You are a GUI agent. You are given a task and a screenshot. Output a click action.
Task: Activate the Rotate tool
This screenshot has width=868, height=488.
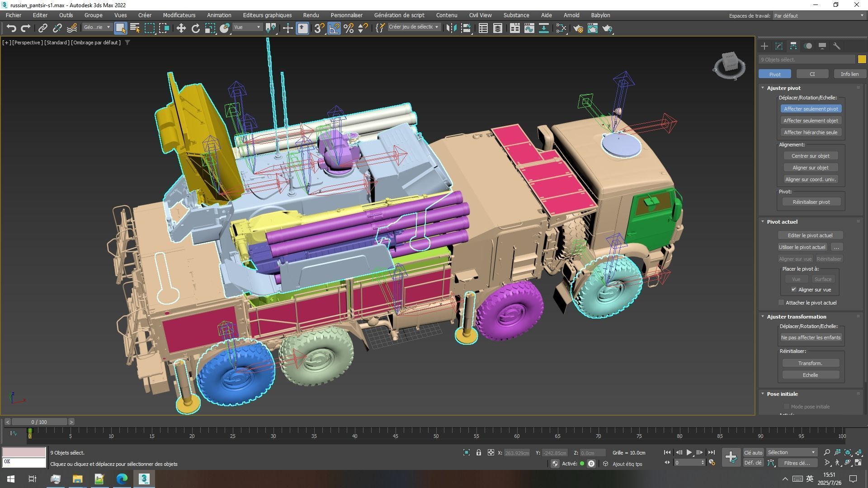(195, 28)
